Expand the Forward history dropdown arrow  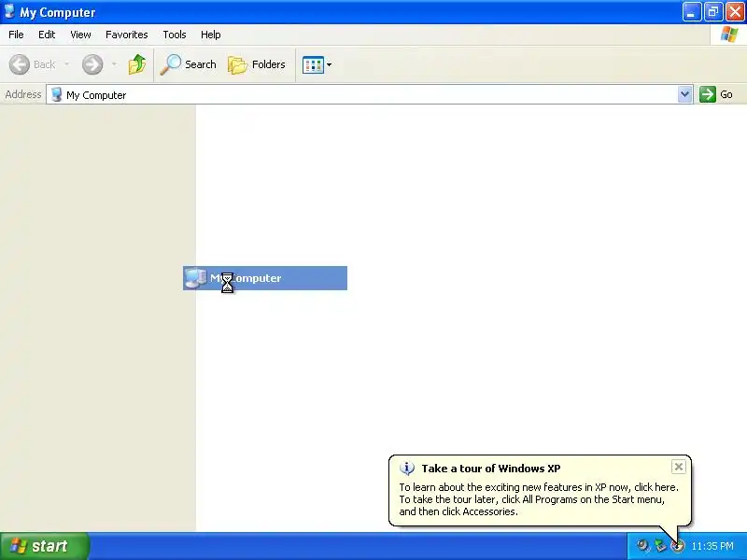114,64
